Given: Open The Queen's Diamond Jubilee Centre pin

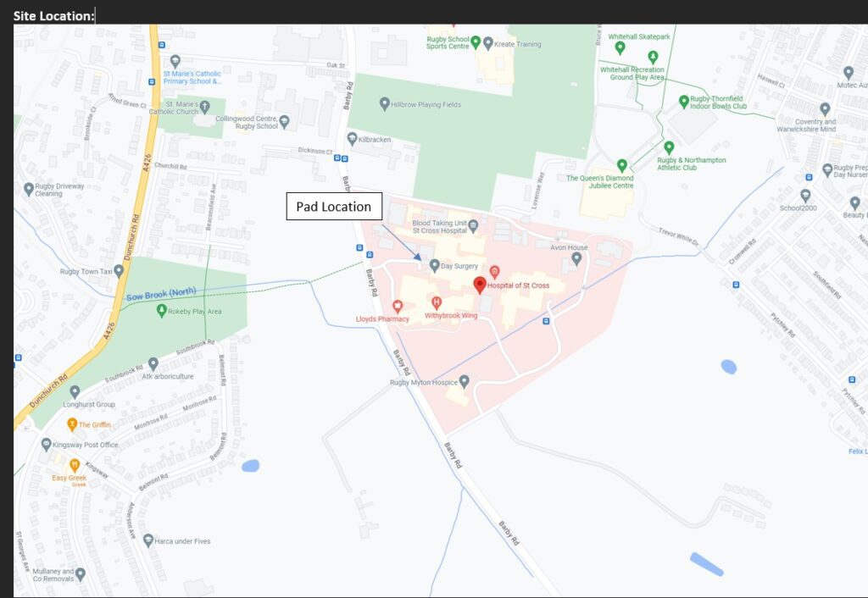Looking at the screenshot, I should pos(621,165).
